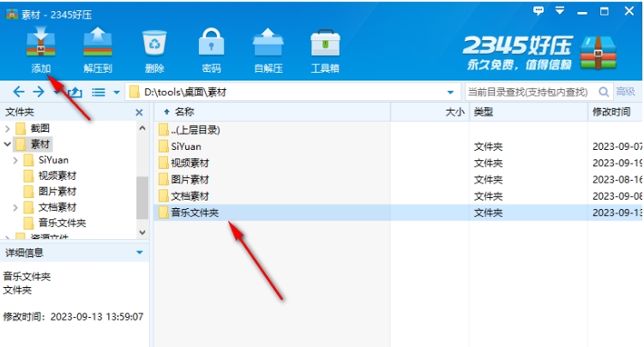This screenshot has width=644, height=347.
Task: Collapse the 素材 tree node
Action: (x=8, y=144)
